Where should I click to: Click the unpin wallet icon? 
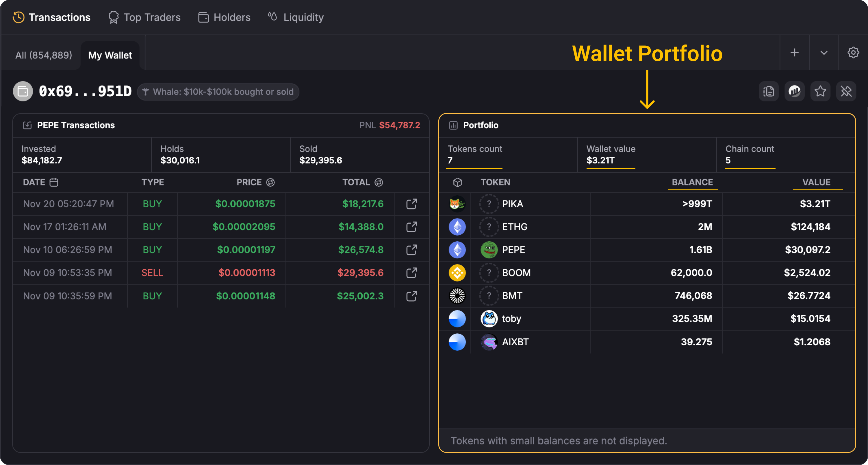tap(846, 91)
